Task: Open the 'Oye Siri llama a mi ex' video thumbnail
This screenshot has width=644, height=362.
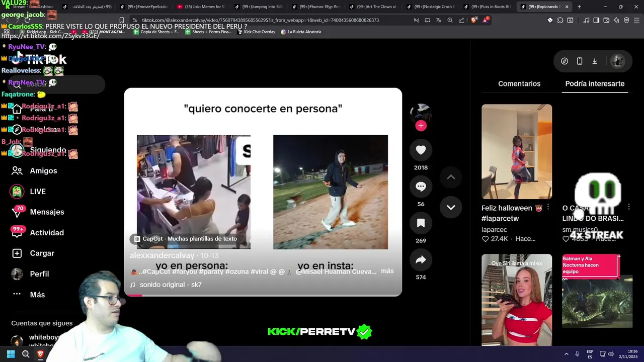Action: (517, 300)
